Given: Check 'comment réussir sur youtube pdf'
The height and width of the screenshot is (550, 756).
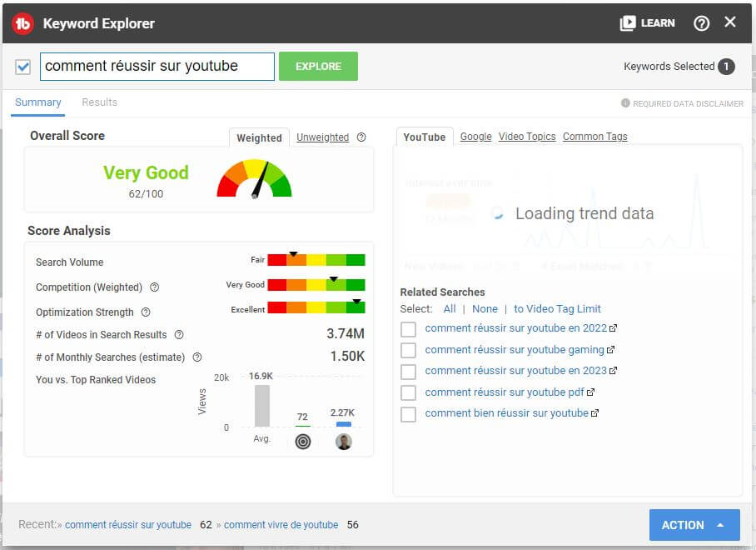Looking at the screenshot, I should [x=408, y=392].
